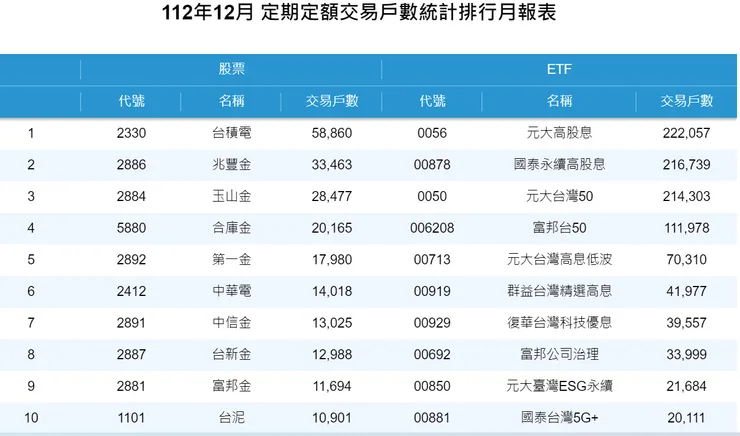Click stock name 台積電

(x=231, y=133)
